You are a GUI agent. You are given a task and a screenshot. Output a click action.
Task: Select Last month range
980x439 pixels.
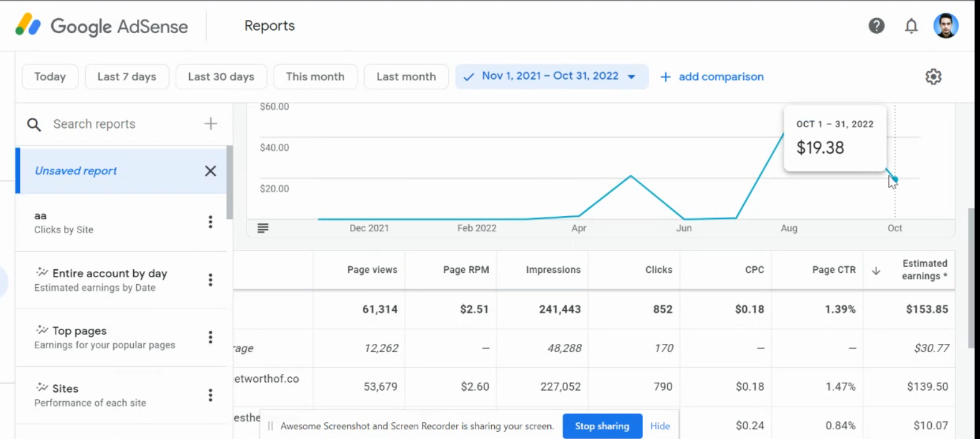click(x=406, y=76)
